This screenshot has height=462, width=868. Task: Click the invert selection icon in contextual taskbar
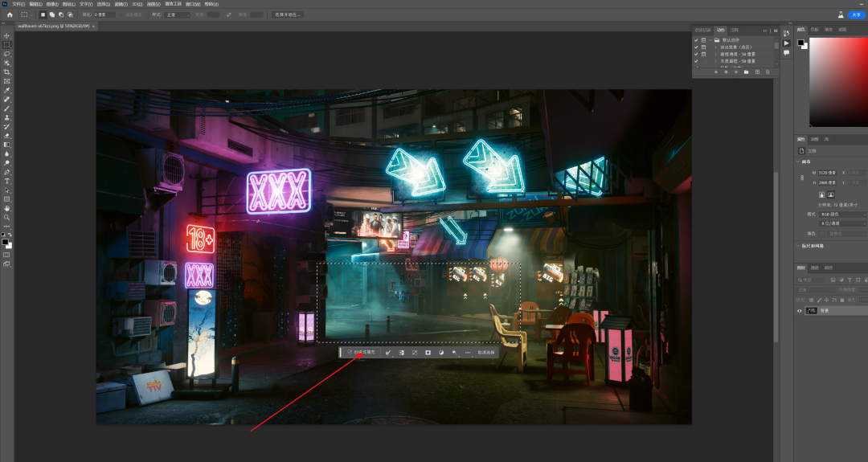tap(401, 352)
